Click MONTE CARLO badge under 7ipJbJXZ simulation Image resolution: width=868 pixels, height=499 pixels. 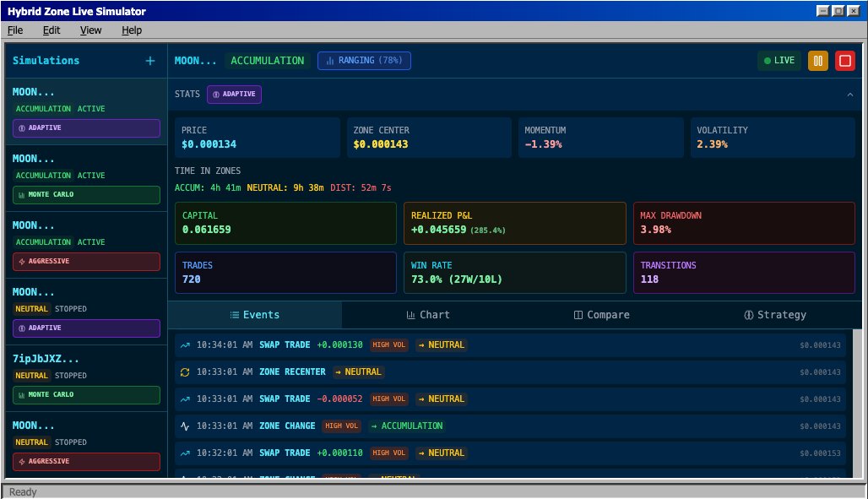point(86,395)
